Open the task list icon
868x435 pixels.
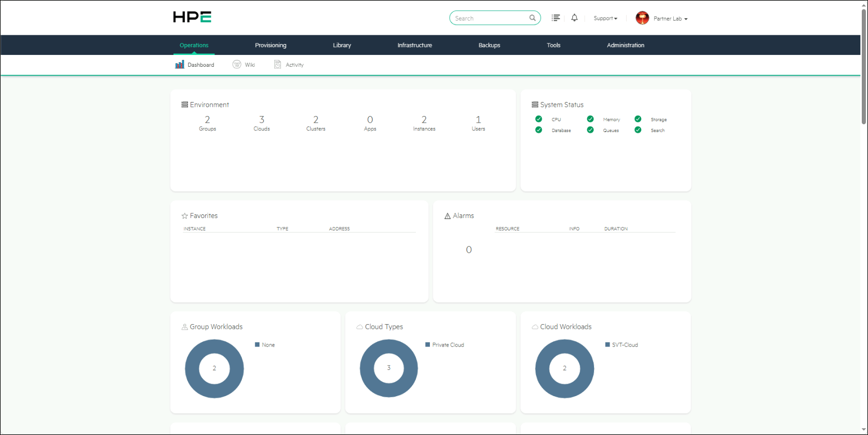pyautogui.click(x=556, y=18)
